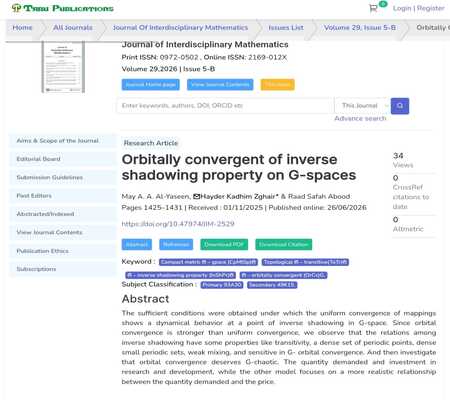Go to Home in the breadcrumb

pyautogui.click(x=22, y=28)
